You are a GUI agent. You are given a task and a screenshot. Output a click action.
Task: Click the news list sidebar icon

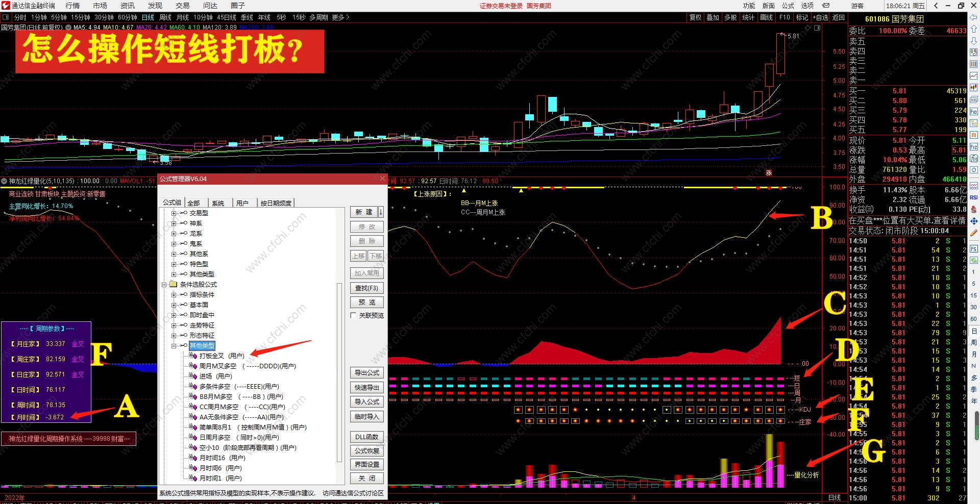click(973, 100)
